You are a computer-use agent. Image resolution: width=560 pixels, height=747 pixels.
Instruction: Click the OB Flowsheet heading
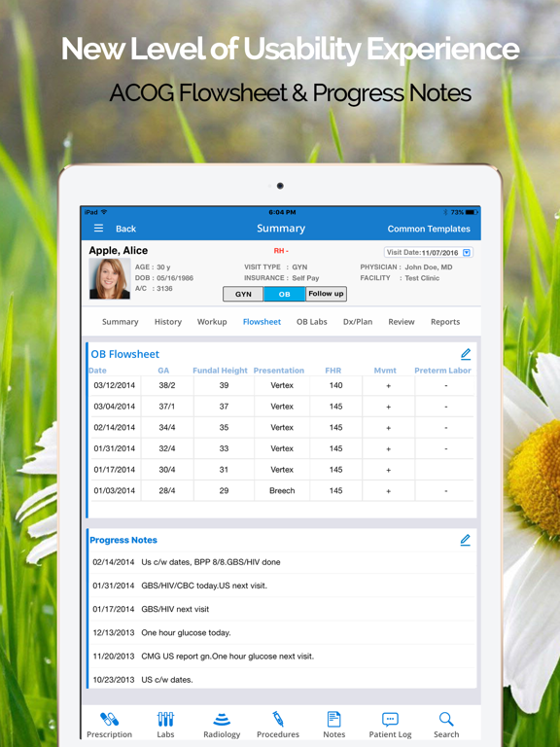tap(125, 354)
